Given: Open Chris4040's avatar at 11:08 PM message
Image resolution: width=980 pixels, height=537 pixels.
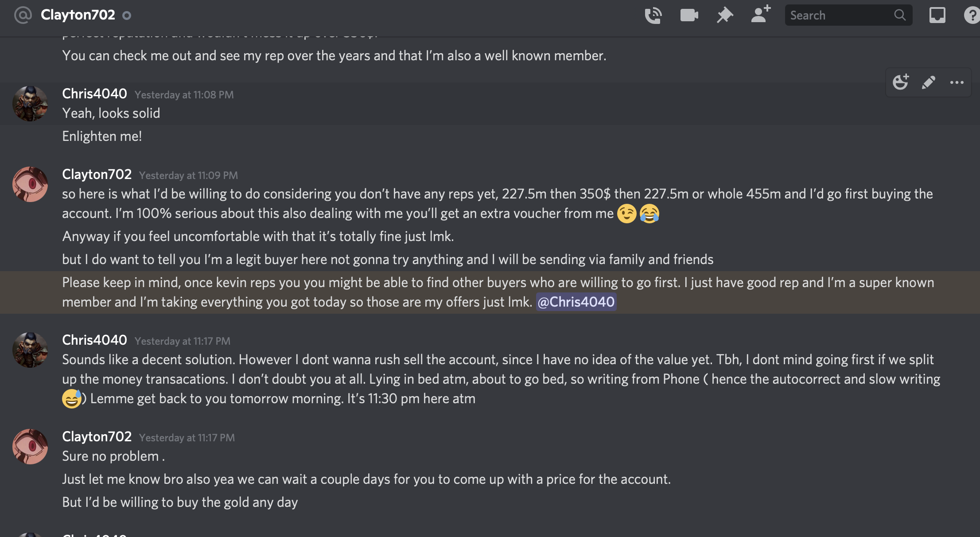Looking at the screenshot, I should click(x=30, y=104).
